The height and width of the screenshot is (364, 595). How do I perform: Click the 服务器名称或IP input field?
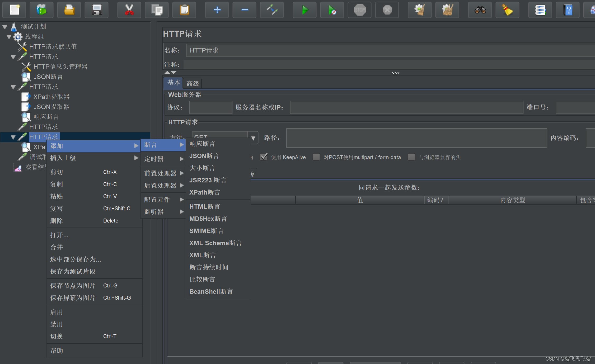[x=406, y=107]
